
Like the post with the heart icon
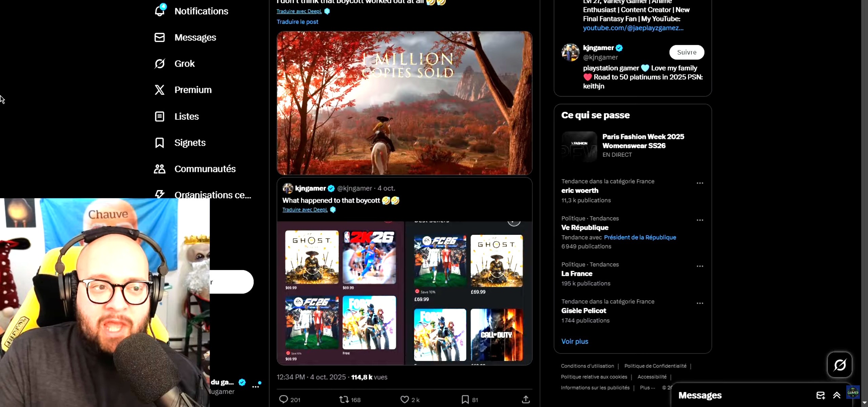[405, 400]
